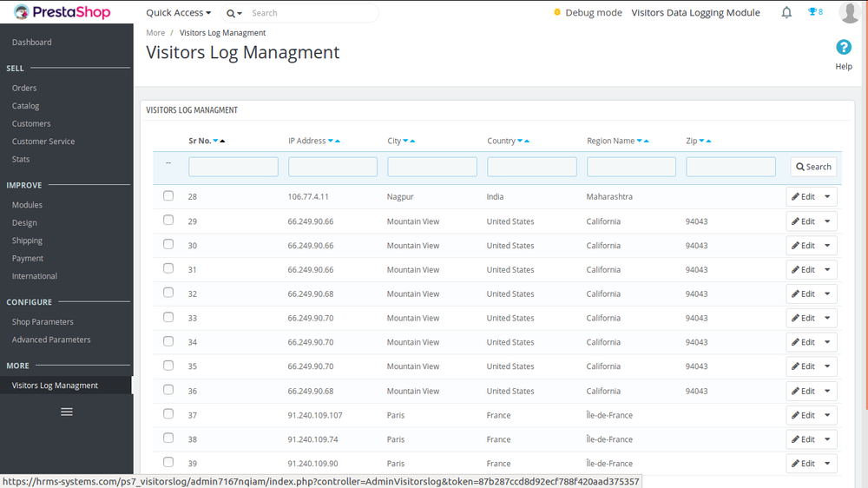
Task: Check the checkbox for row 28
Action: (x=168, y=196)
